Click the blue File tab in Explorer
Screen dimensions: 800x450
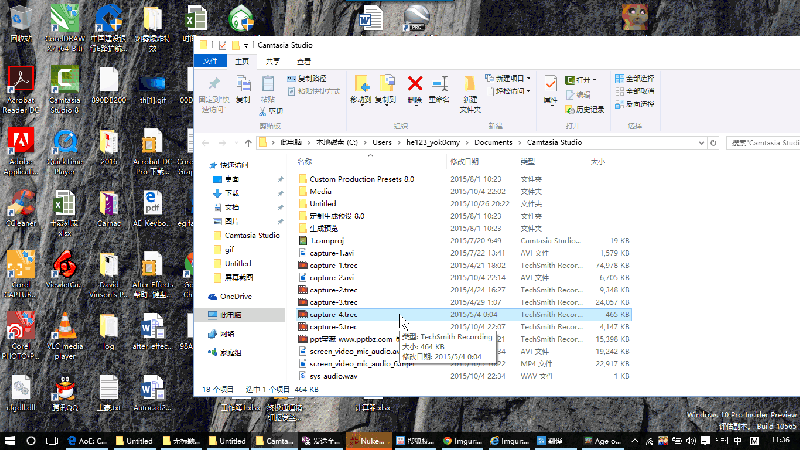pyautogui.click(x=210, y=61)
